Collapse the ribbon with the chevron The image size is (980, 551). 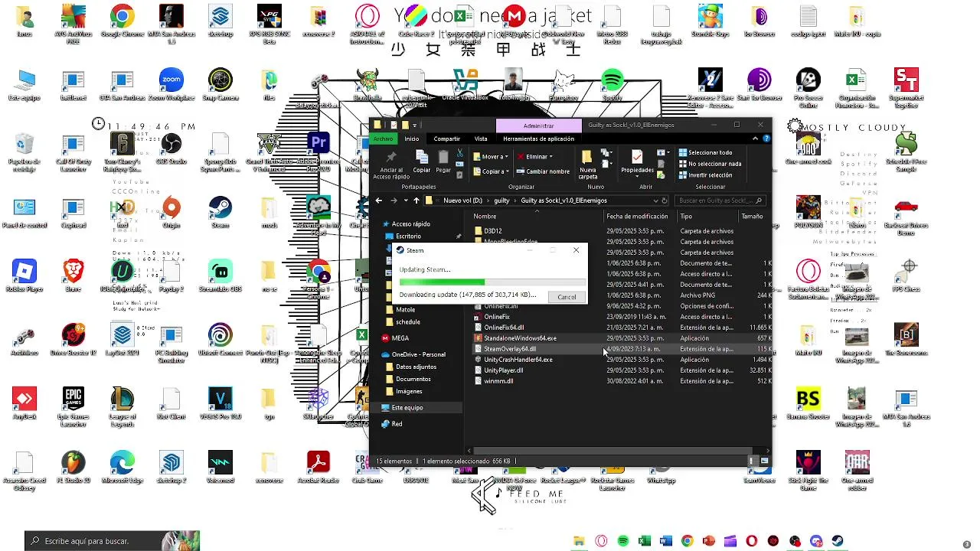755,139
